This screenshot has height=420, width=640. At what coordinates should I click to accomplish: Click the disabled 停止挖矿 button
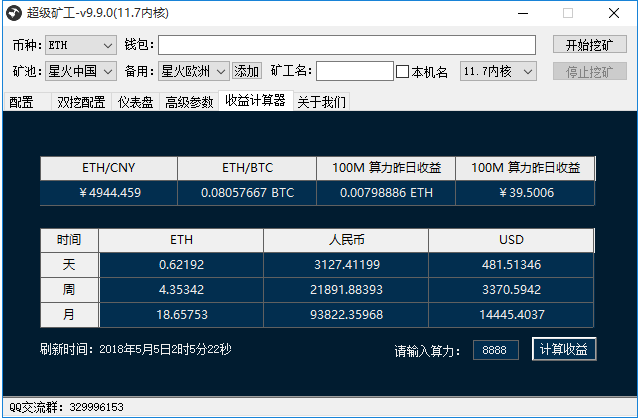click(x=590, y=71)
